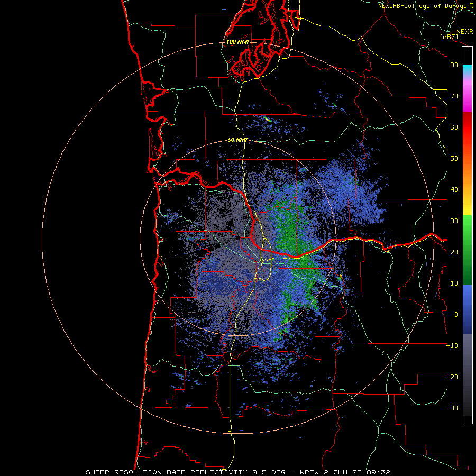Screen dimensions: 476x476
Task: Click the 30 dBZ scale value
Action: pos(454,221)
